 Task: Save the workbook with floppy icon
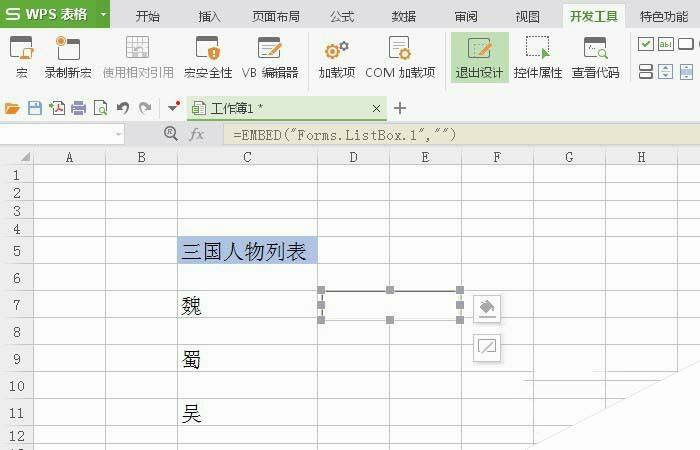tap(35, 108)
